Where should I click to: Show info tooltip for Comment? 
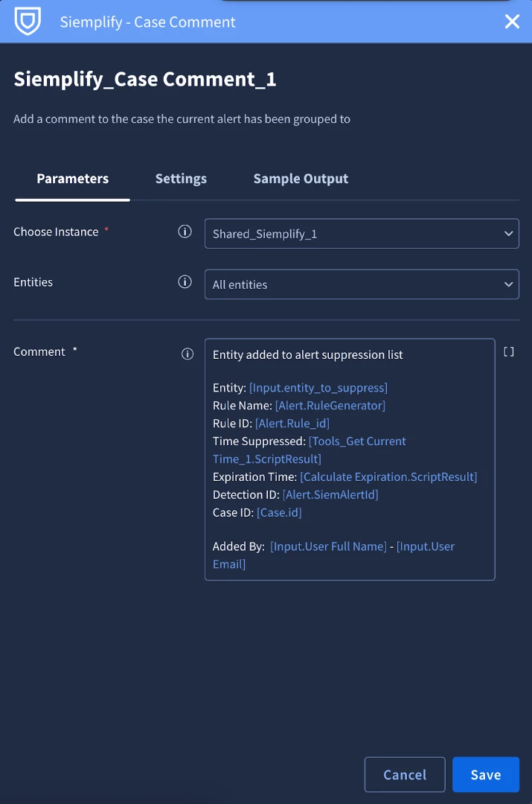188,354
